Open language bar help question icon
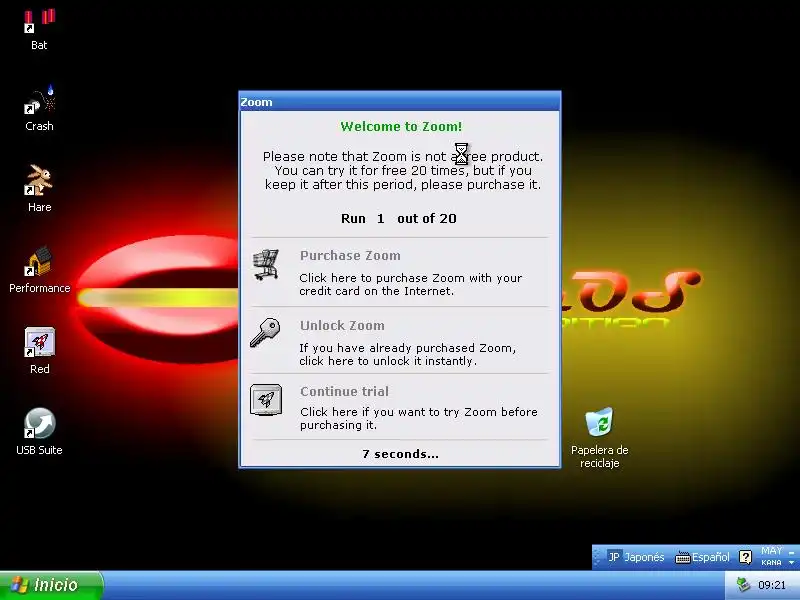 tap(745, 557)
